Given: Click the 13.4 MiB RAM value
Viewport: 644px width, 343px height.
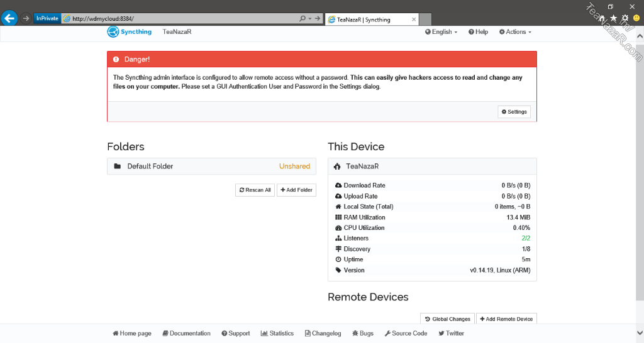Looking at the screenshot, I should pyautogui.click(x=518, y=217).
